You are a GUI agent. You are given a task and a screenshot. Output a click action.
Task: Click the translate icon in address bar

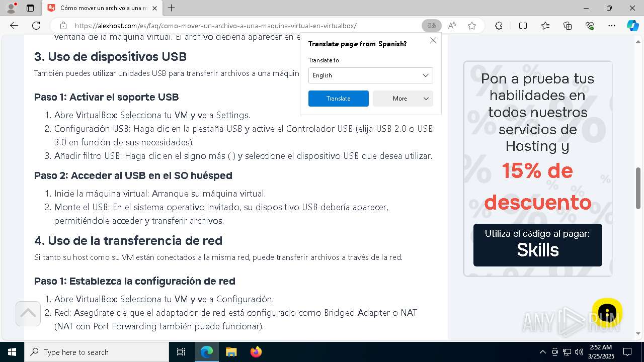point(431,26)
